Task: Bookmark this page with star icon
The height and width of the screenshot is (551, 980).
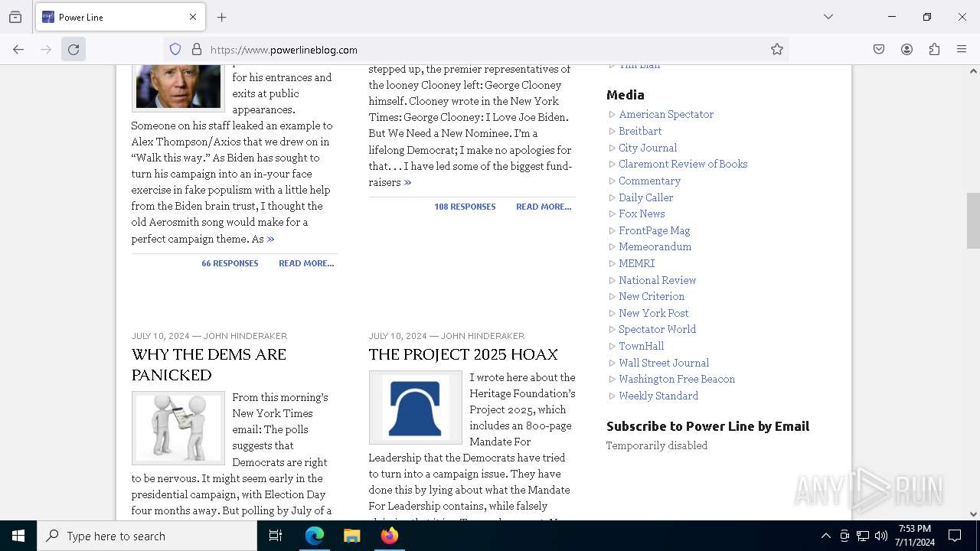Action: click(x=777, y=50)
